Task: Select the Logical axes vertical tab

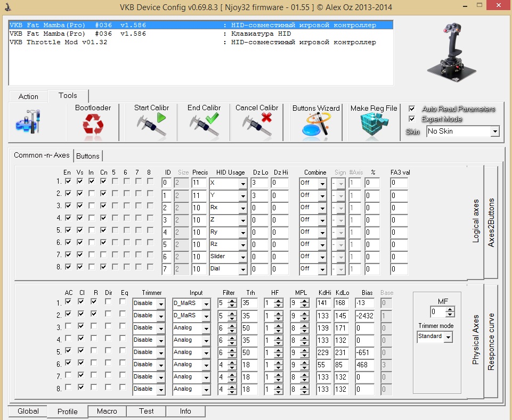Action: click(x=475, y=221)
